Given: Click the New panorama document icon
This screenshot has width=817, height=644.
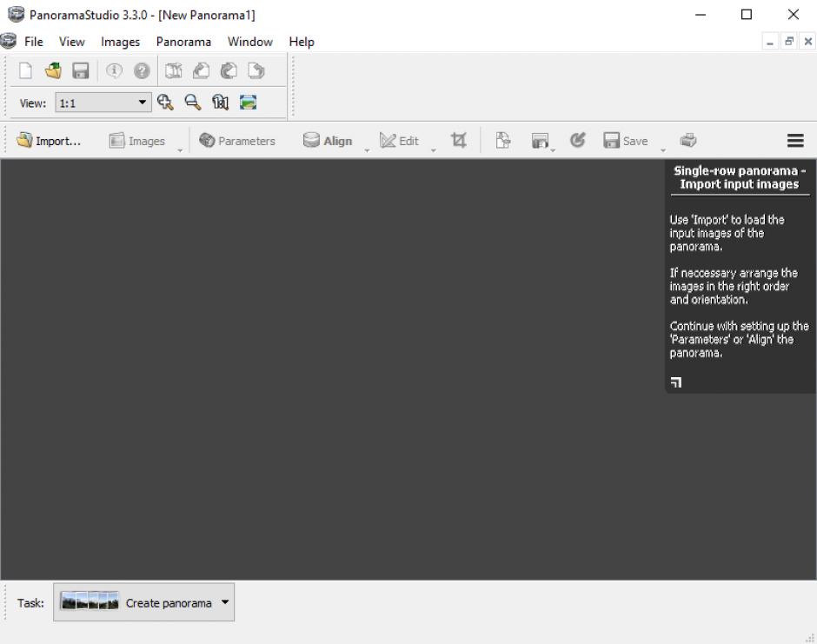Looking at the screenshot, I should point(24,71).
